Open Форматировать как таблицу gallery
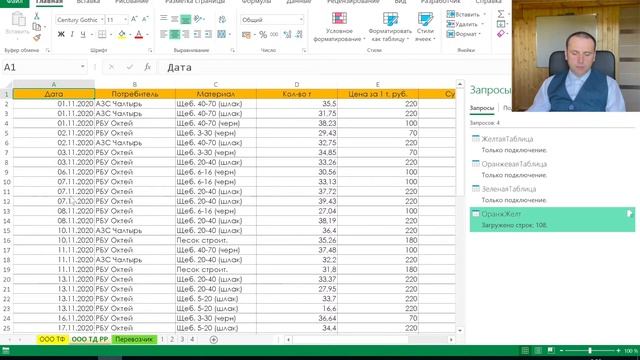 [x=390, y=27]
